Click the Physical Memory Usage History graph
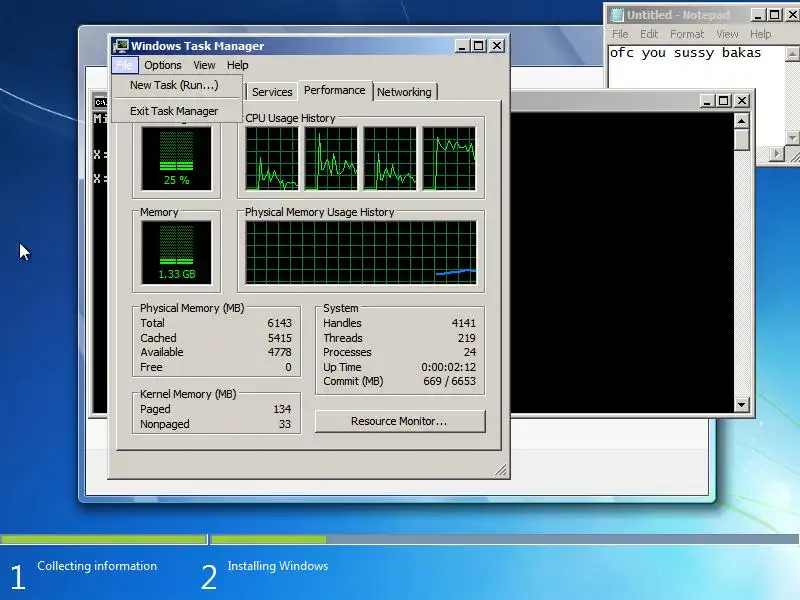This screenshot has width=800, height=600. pos(361,253)
